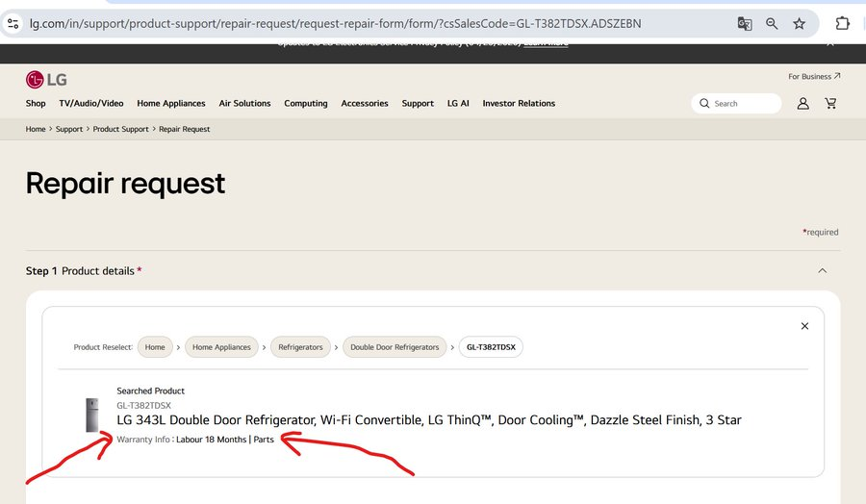Click the LG 343L Double Door Refrigerator title

(428, 420)
